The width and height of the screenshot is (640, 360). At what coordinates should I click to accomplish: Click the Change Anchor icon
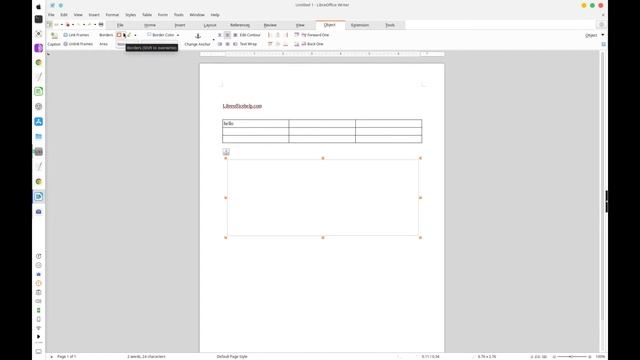tap(198, 36)
